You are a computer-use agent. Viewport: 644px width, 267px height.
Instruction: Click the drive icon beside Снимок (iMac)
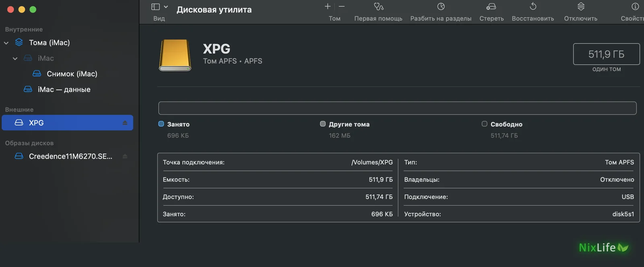pyautogui.click(x=37, y=74)
